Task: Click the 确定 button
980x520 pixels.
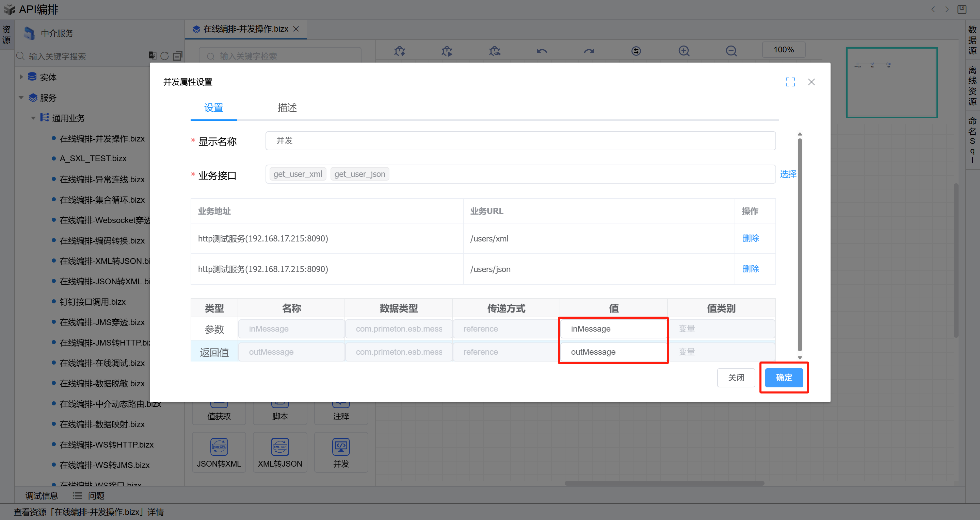Action: [x=784, y=378]
